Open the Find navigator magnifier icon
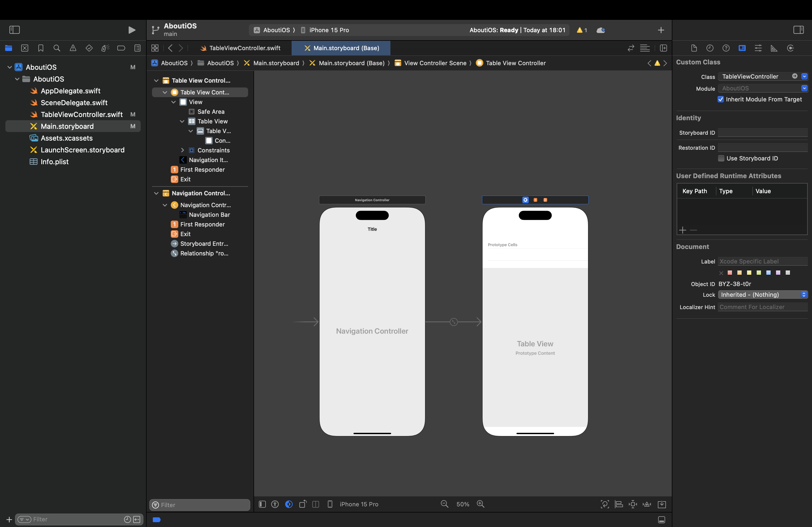The image size is (812, 527). (57, 48)
